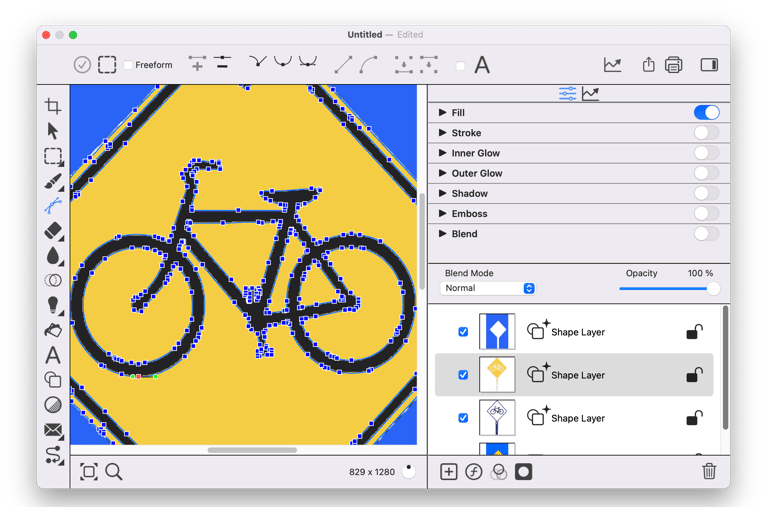Add anchor point with plus icon
The height and width of the screenshot is (507, 768).
[x=197, y=64]
